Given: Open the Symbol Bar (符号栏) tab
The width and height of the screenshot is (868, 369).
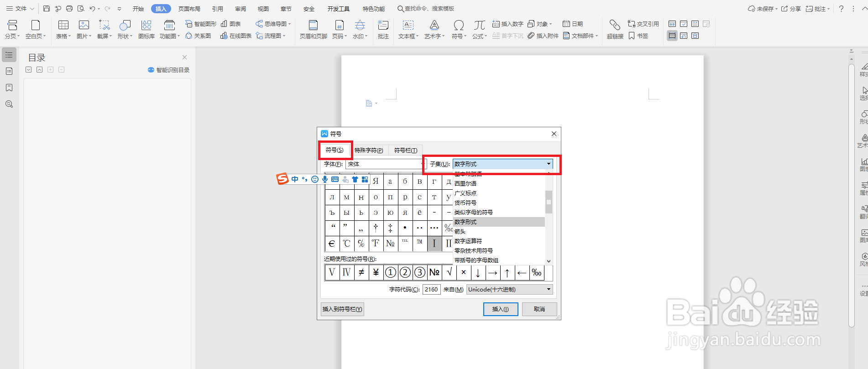Looking at the screenshot, I should tap(406, 150).
